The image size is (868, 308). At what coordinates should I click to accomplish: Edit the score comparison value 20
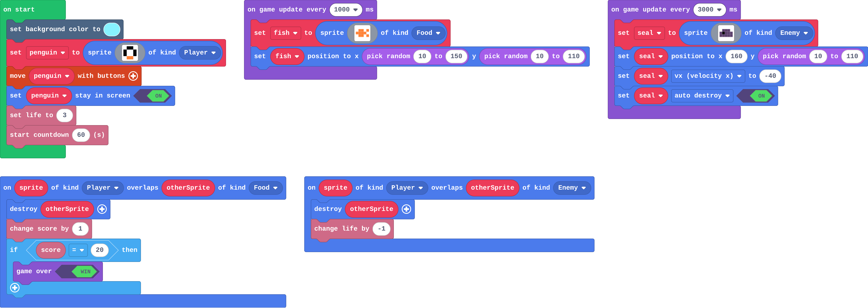coord(99,250)
